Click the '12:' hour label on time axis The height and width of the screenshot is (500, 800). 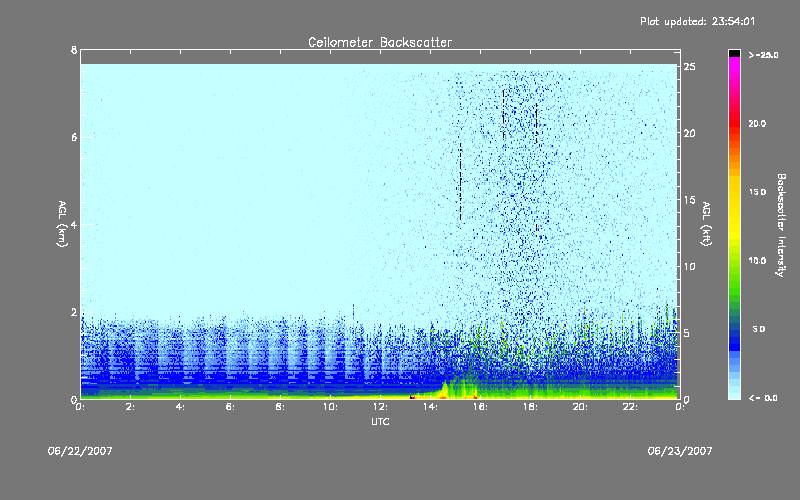pos(381,407)
